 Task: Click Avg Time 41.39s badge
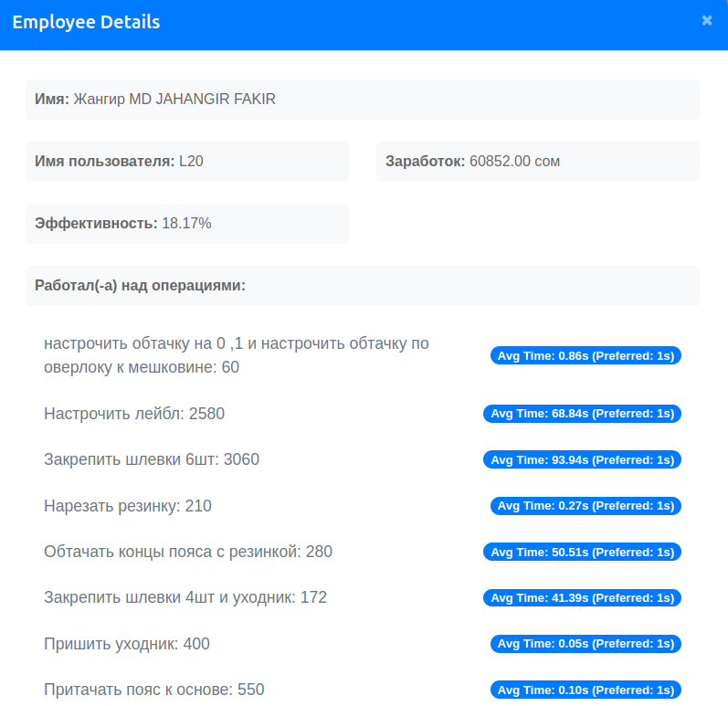click(582, 598)
